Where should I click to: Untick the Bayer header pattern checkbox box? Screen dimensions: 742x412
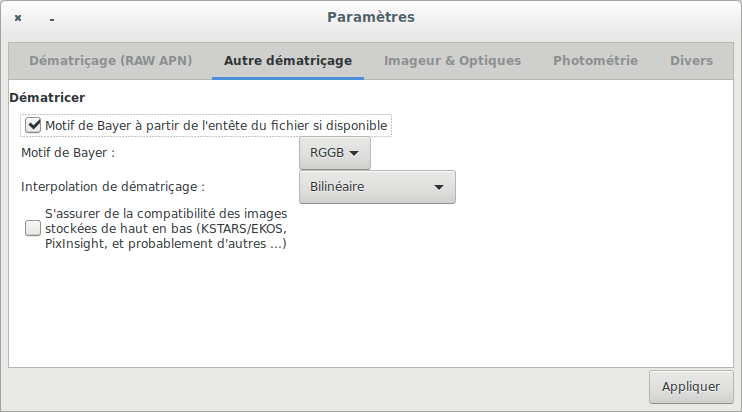(34, 126)
